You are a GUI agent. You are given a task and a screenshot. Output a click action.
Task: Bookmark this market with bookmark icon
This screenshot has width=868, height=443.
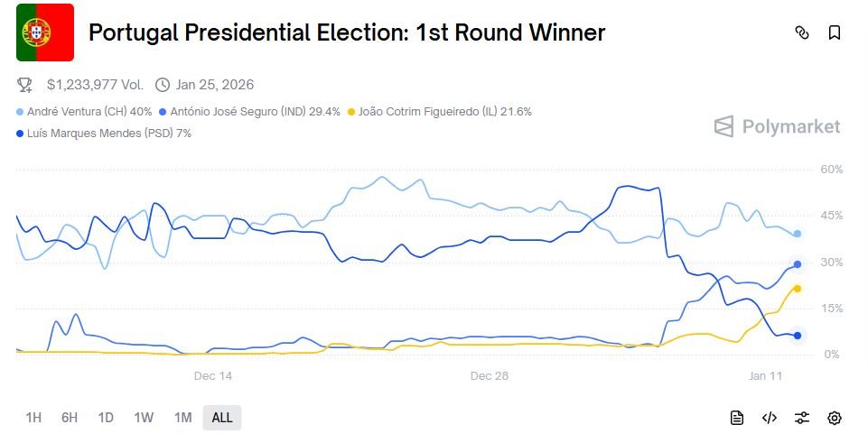point(835,32)
